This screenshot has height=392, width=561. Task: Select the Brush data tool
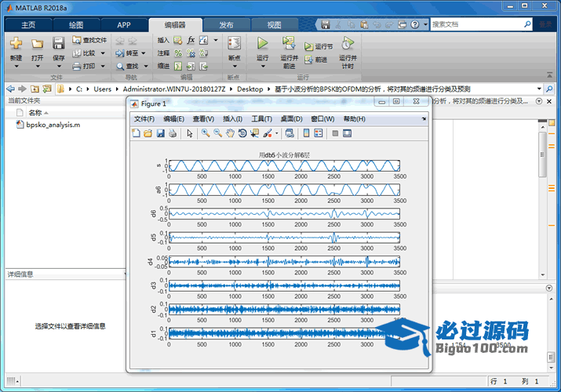268,133
